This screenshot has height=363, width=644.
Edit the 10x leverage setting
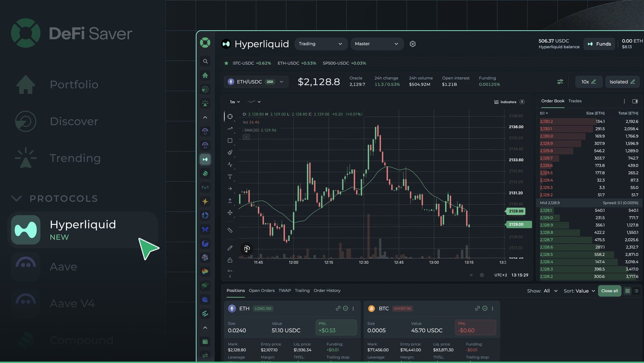pyautogui.click(x=589, y=82)
